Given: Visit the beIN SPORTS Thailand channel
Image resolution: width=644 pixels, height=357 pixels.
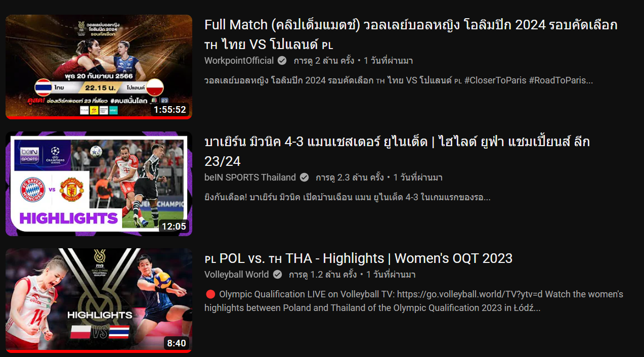Looking at the screenshot, I should click(x=250, y=177).
